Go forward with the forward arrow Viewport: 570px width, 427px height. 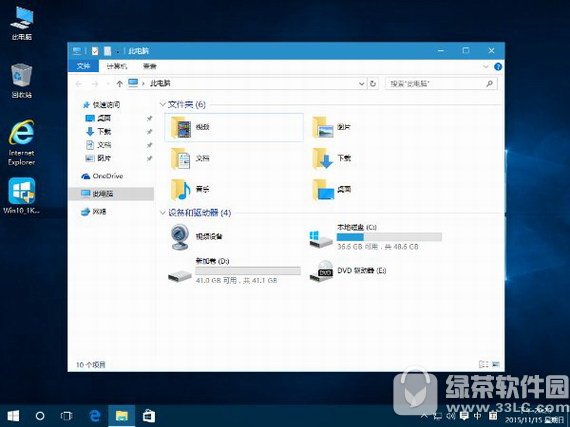[95, 84]
